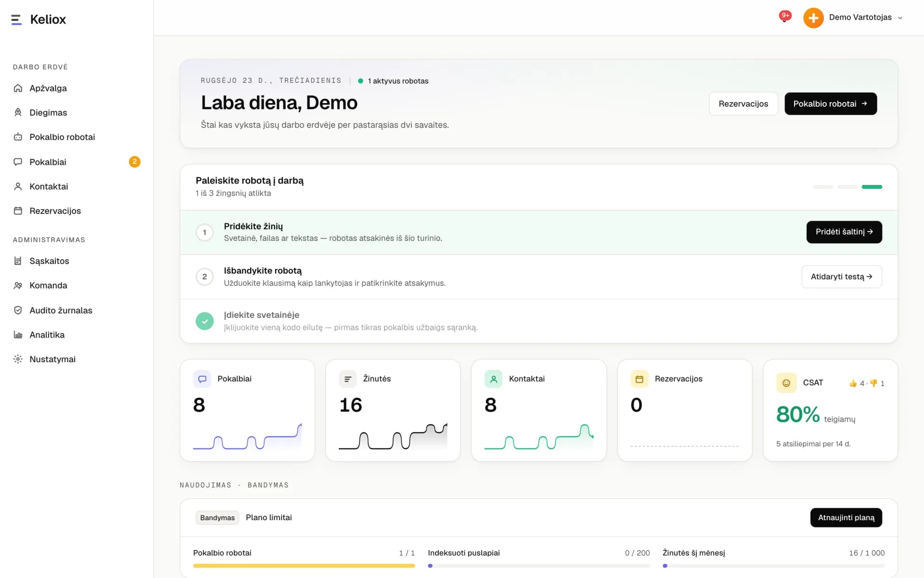Viewport: 924px width, 578px height.
Task: Click the yellow Pokalbio robotai usage bar
Action: click(x=304, y=565)
